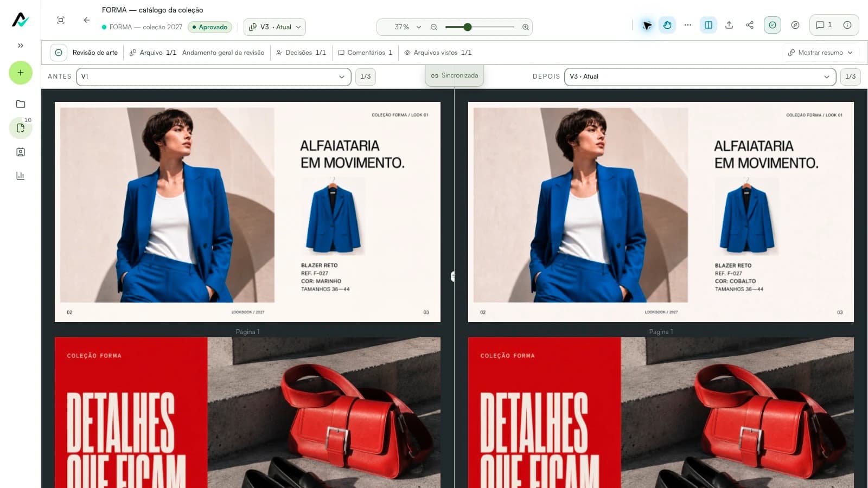Toggle the review checkmark button in toolbar
Screen dimensions: 868x488
click(x=773, y=25)
